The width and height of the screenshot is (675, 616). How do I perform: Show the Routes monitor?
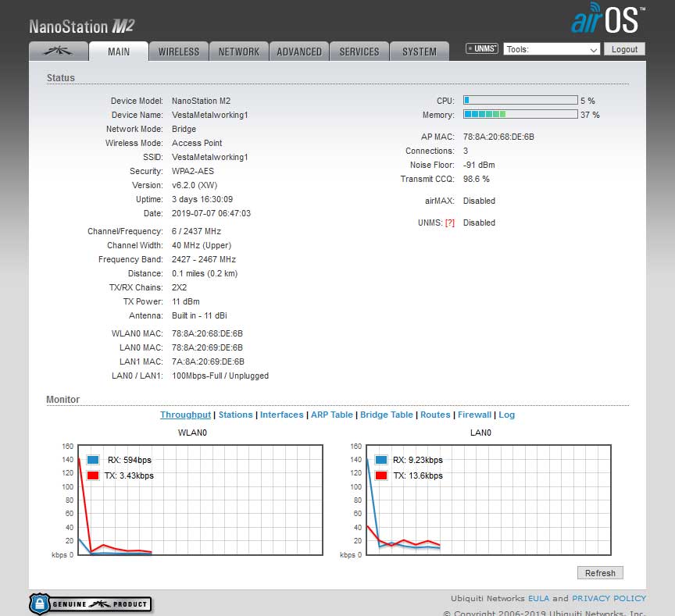(435, 415)
